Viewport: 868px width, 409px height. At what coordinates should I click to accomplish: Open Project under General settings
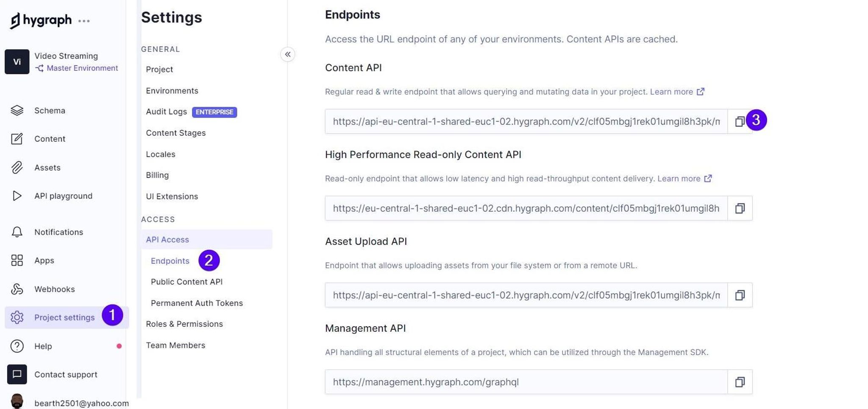[x=159, y=69]
